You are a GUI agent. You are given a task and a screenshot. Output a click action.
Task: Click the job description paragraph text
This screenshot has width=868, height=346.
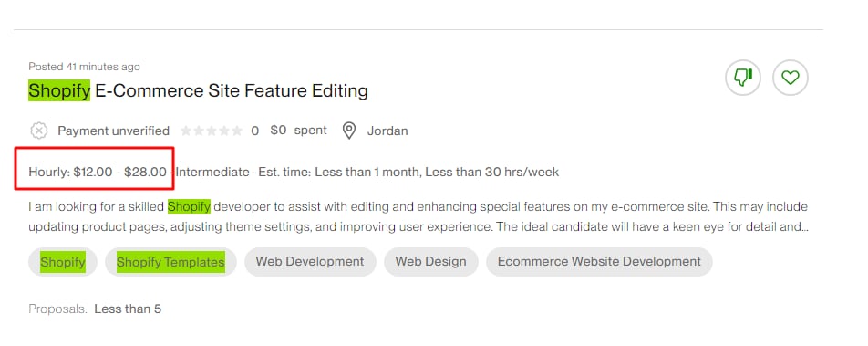[418, 216]
